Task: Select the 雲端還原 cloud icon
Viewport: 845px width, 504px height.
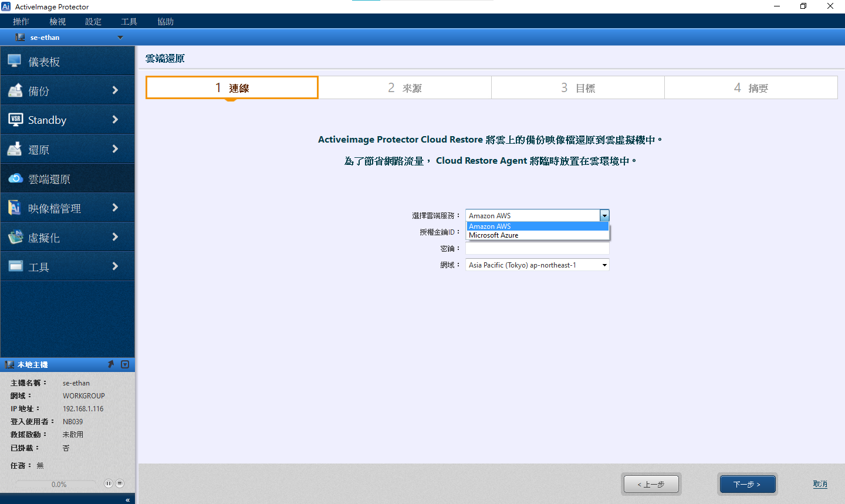Action: 15,178
